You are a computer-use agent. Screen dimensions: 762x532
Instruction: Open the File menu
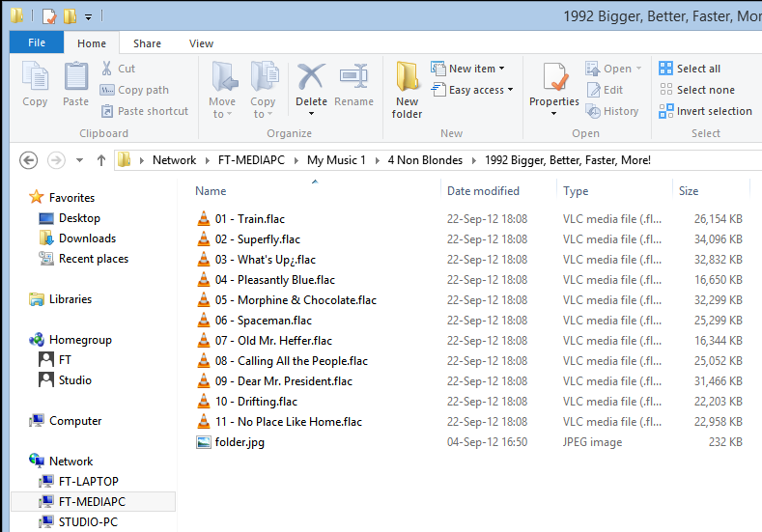click(x=37, y=43)
